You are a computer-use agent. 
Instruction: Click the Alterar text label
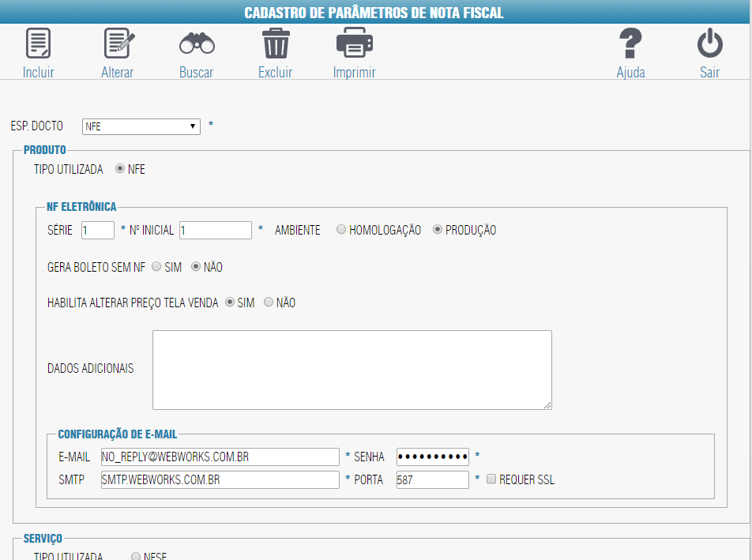click(118, 73)
